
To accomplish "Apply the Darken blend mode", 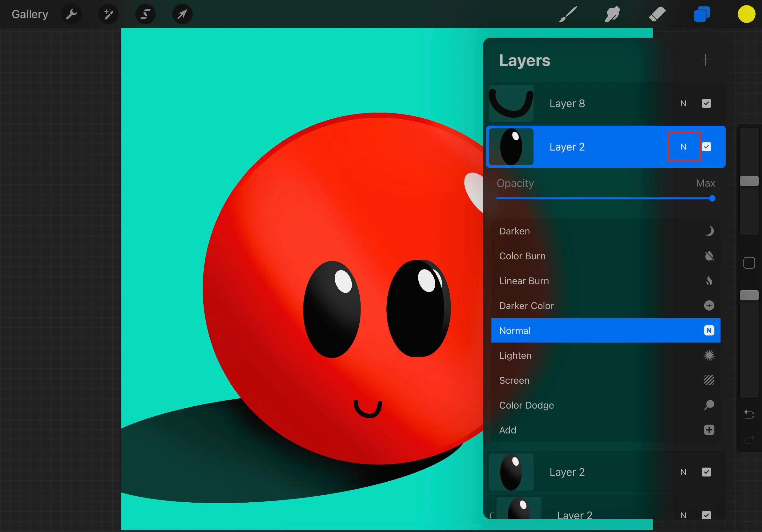I will coord(581,231).
